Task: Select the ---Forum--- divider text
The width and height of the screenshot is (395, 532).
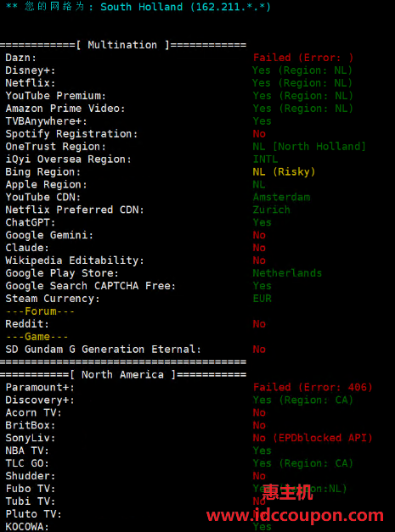Action: click(40, 311)
